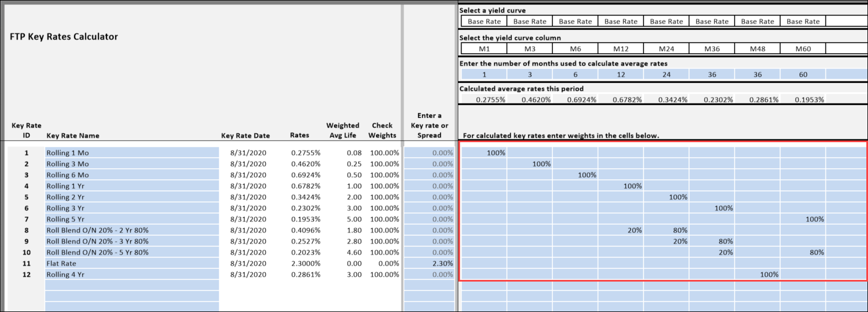Select the Rolling 3 Mo key rate name
This screenshot has width=868, height=312.
132,164
